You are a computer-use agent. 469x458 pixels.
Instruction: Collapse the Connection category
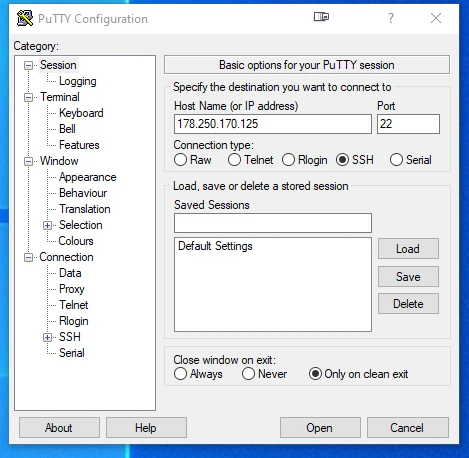(x=29, y=257)
